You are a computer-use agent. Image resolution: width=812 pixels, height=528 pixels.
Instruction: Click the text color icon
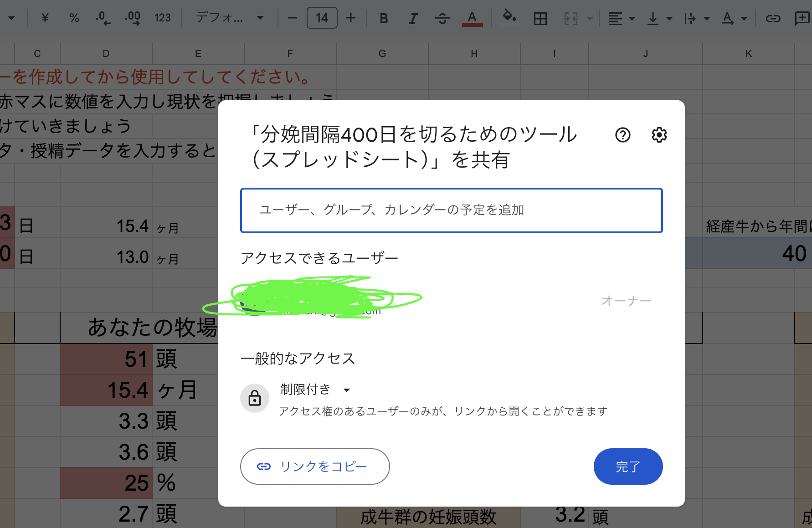point(472,19)
